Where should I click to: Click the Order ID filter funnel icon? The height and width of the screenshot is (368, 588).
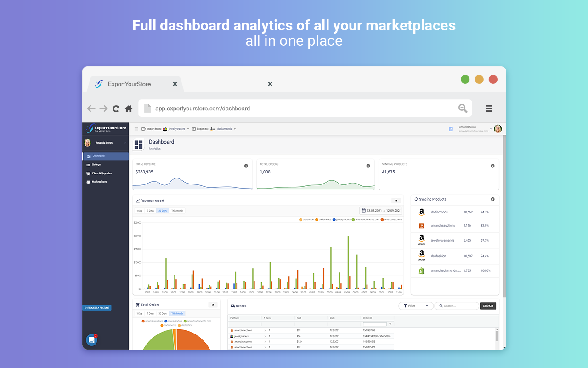click(x=390, y=324)
